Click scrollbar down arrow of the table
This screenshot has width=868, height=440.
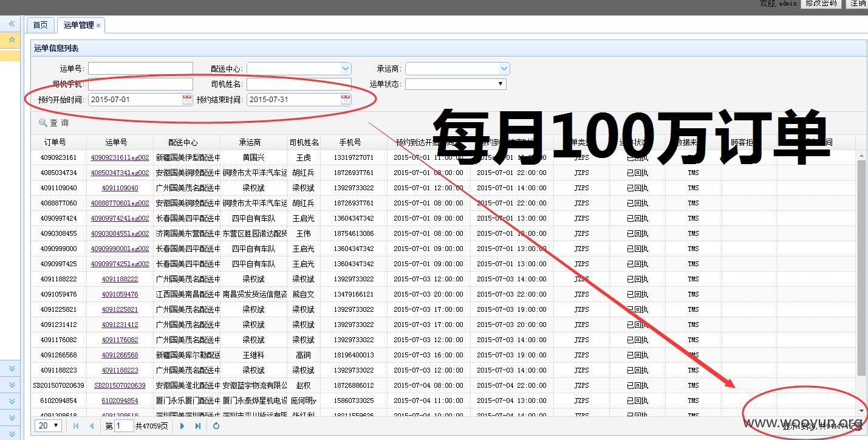coord(861,411)
